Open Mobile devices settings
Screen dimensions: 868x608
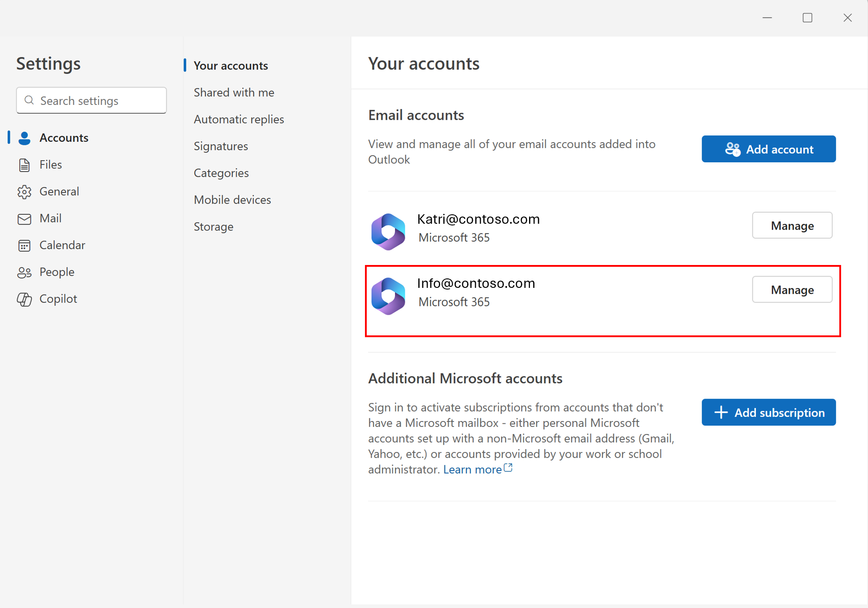[x=232, y=200]
